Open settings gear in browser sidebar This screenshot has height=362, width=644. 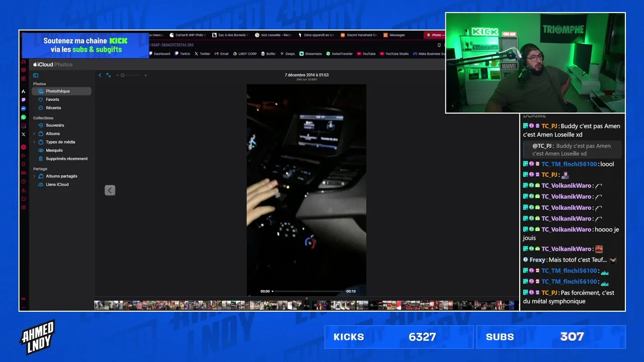point(24,207)
